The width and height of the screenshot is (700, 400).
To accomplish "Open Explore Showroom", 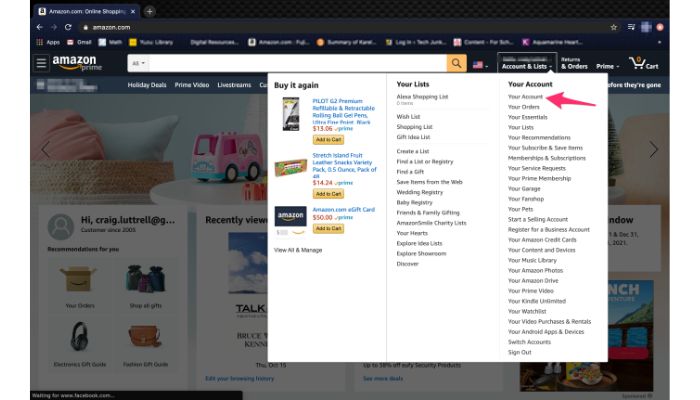I will point(421,254).
